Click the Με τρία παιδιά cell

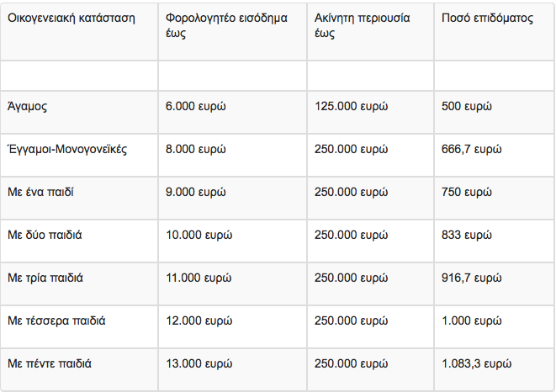click(x=79, y=283)
